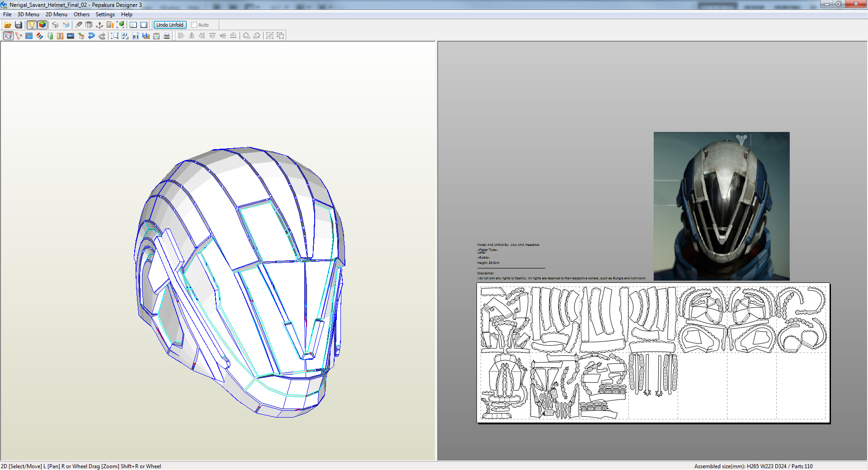
Task: Click the Print printer icon
Action: point(167,36)
